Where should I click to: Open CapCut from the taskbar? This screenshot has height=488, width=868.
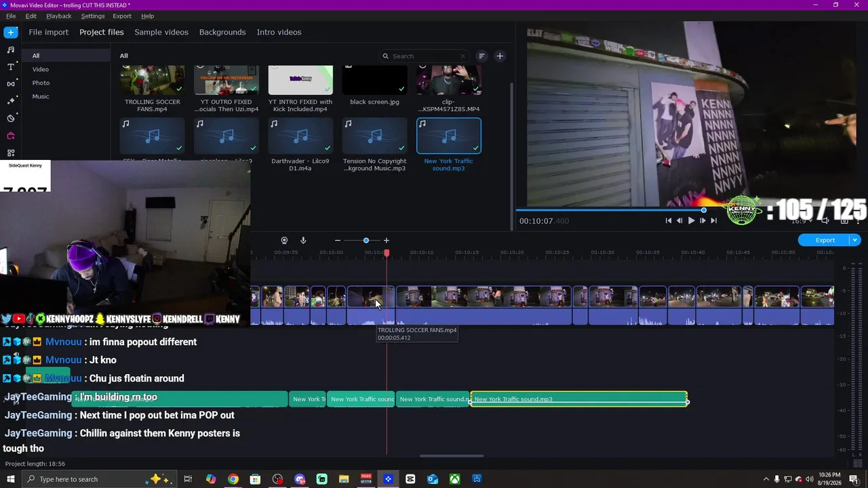410,479
